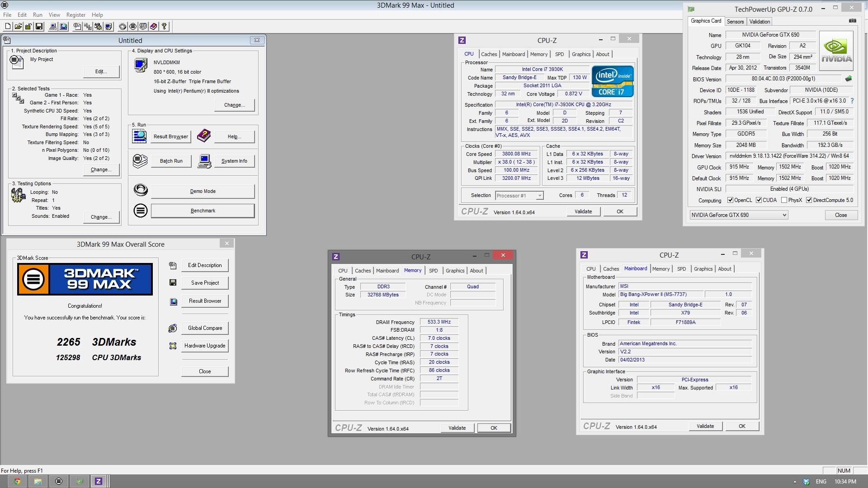Open the Run menu

tap(38, 15)
